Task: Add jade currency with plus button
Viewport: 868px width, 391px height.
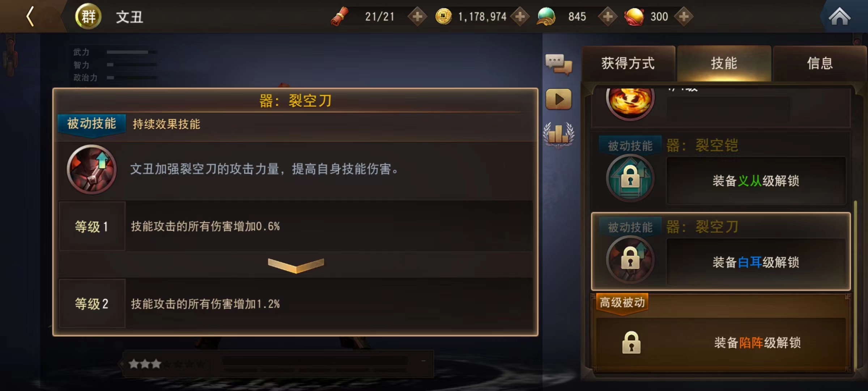Action: click(x=608, y=17)
